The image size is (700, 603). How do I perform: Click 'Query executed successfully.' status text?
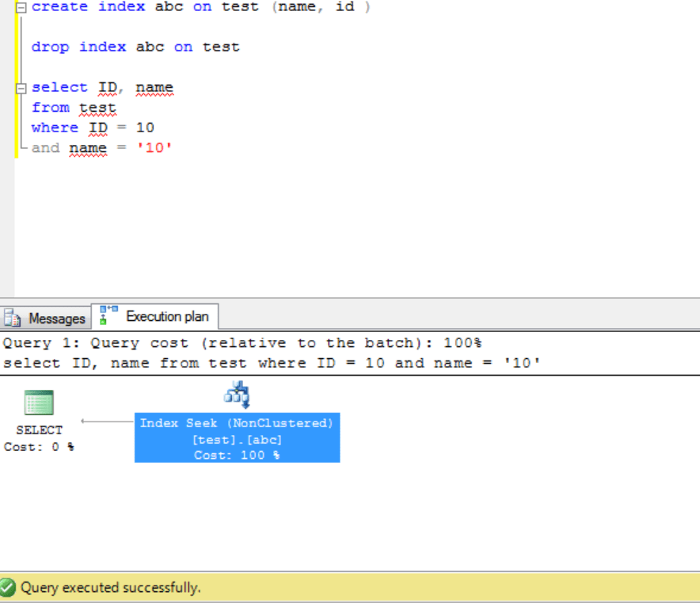pos(111,587)
